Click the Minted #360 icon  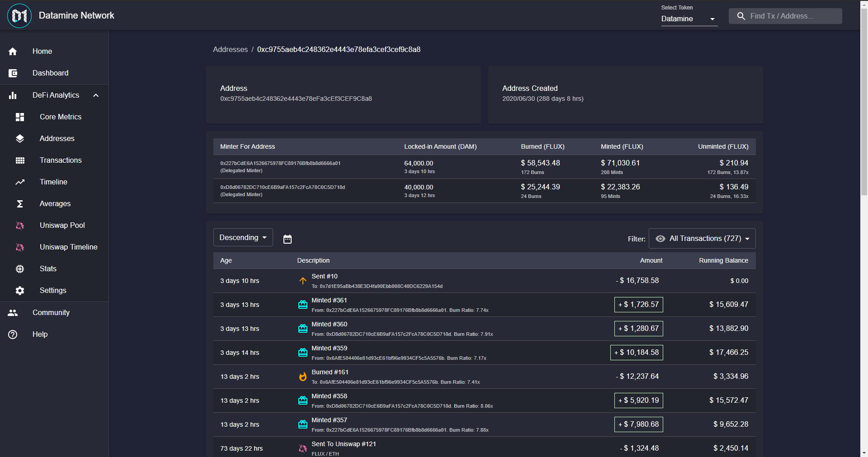[x=303, y=329]
